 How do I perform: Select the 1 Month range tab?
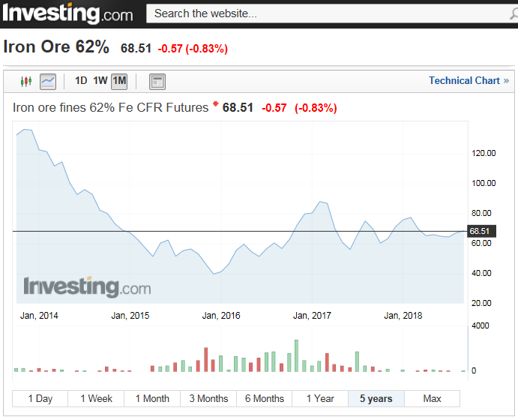(x=152, y=398)
